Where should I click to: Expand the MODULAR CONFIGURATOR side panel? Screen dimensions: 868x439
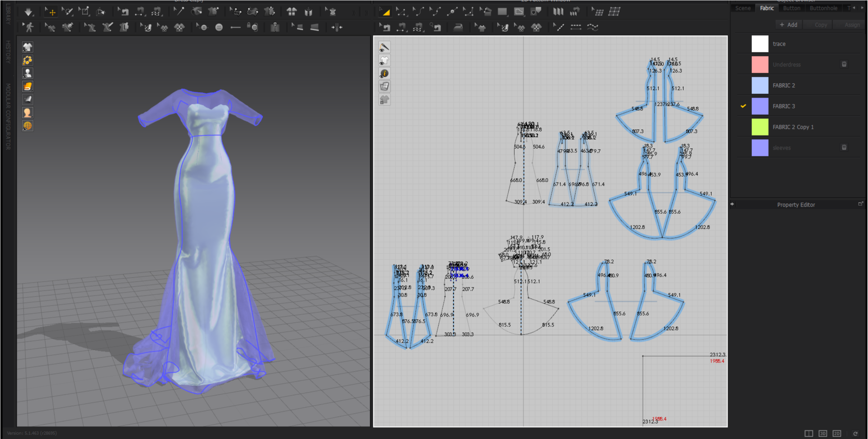pos(8,116)
